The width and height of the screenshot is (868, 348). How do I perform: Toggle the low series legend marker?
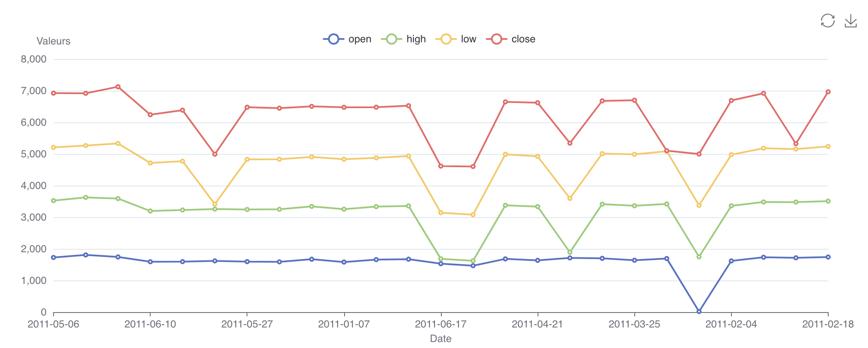(x=446, y=39)
